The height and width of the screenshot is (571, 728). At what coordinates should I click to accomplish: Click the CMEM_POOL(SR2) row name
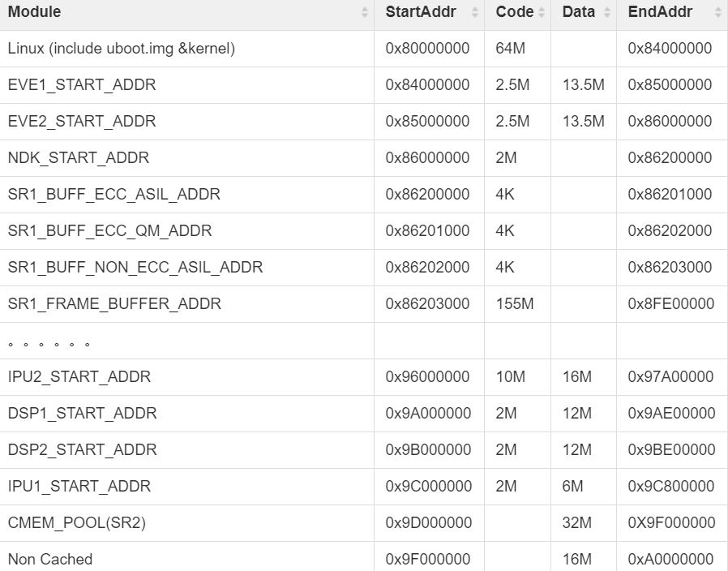(76, 522)
